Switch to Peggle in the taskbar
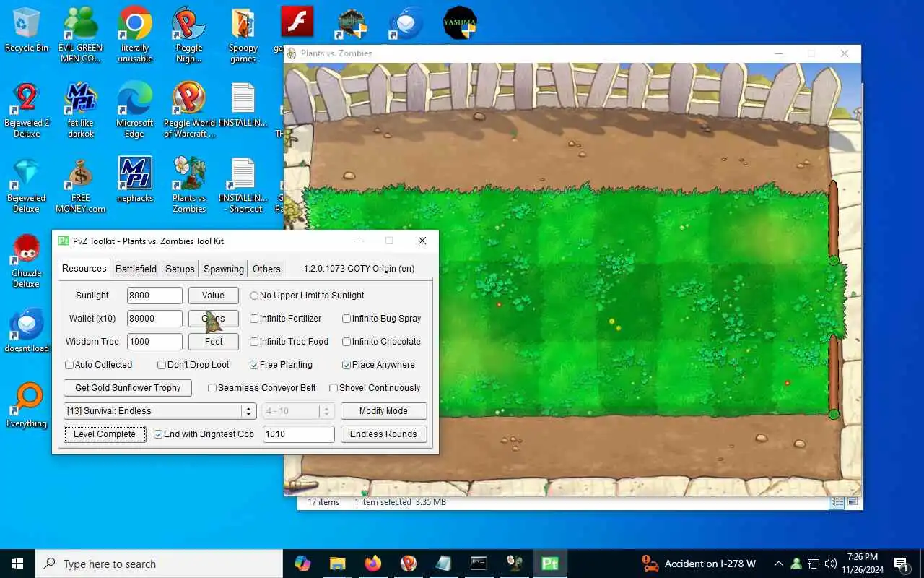The image size is (924, 578). coord(408,564)
